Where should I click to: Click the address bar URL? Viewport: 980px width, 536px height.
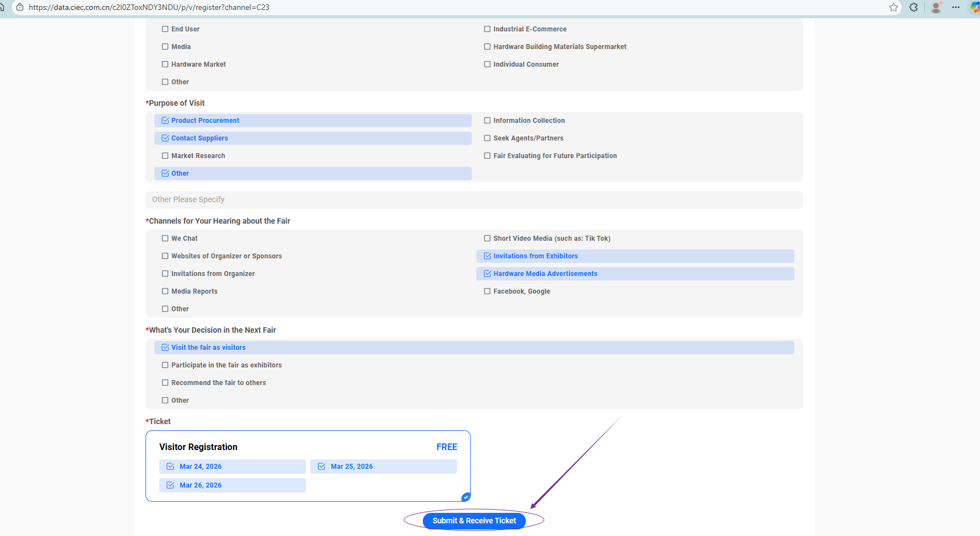pos(149,7)
